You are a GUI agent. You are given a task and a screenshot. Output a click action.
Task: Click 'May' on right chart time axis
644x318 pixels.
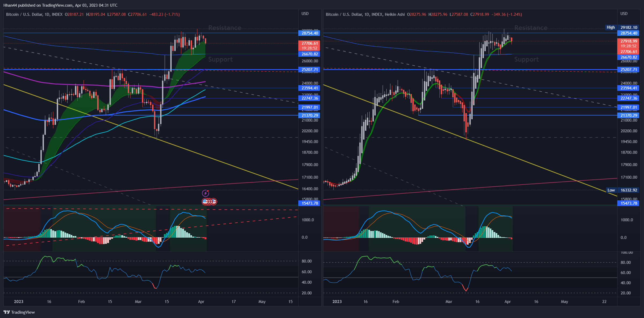564,302
